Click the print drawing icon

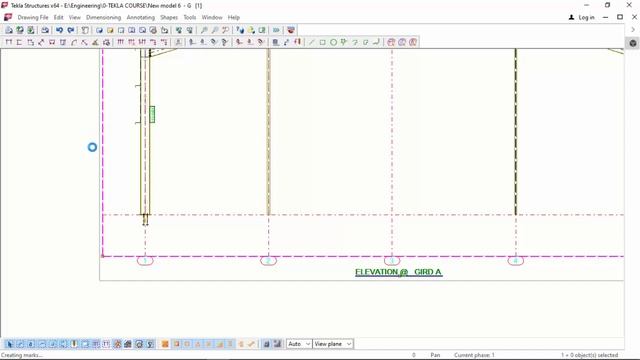pos(45,30)
